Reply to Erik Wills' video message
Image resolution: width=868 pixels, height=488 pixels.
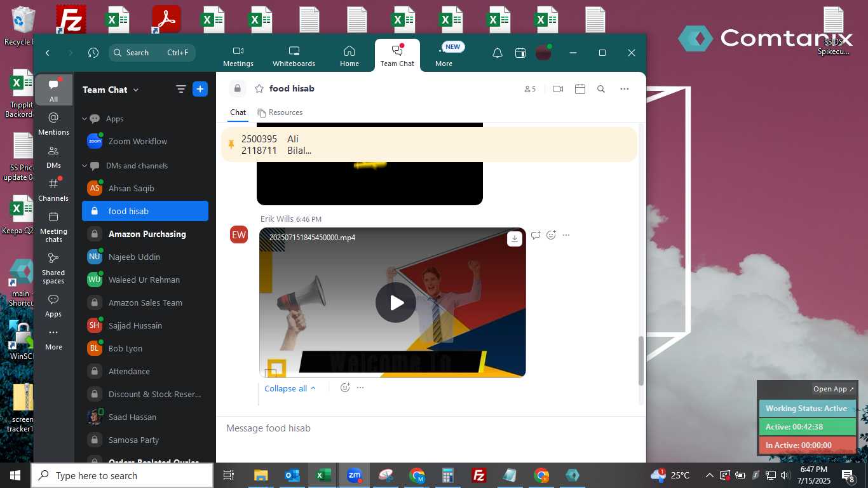coord(536,235)
